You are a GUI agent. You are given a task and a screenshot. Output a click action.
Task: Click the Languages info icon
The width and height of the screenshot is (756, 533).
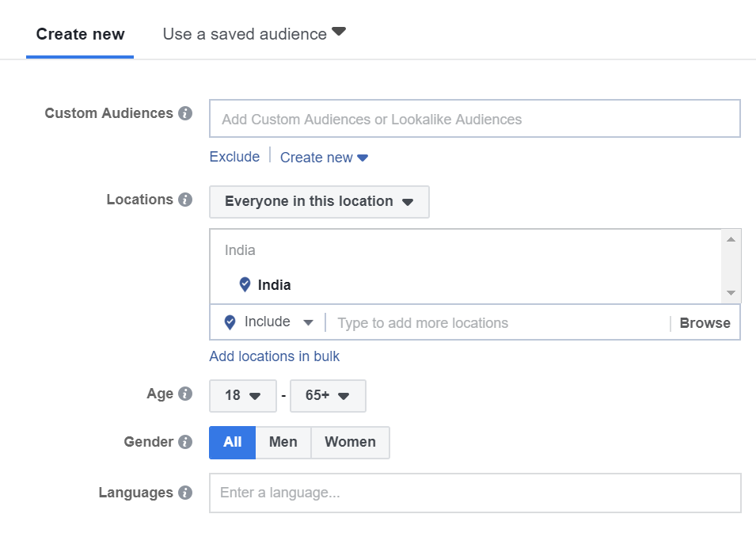[185, 493]
